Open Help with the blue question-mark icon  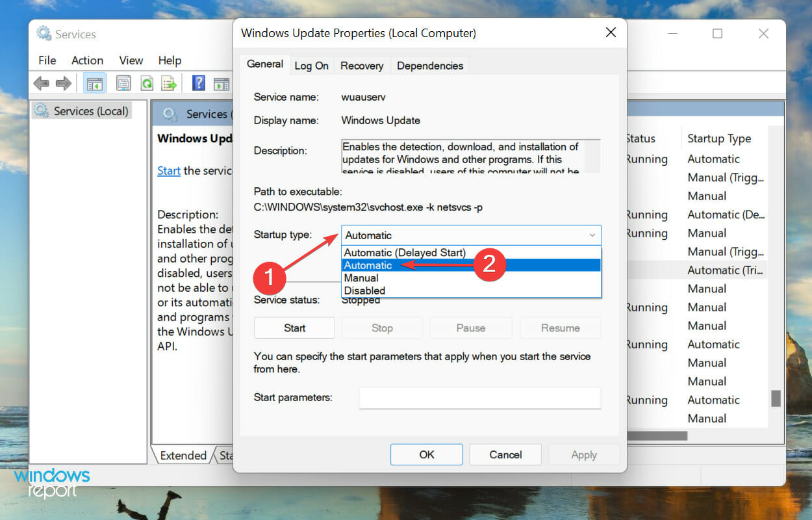point(199,83)
